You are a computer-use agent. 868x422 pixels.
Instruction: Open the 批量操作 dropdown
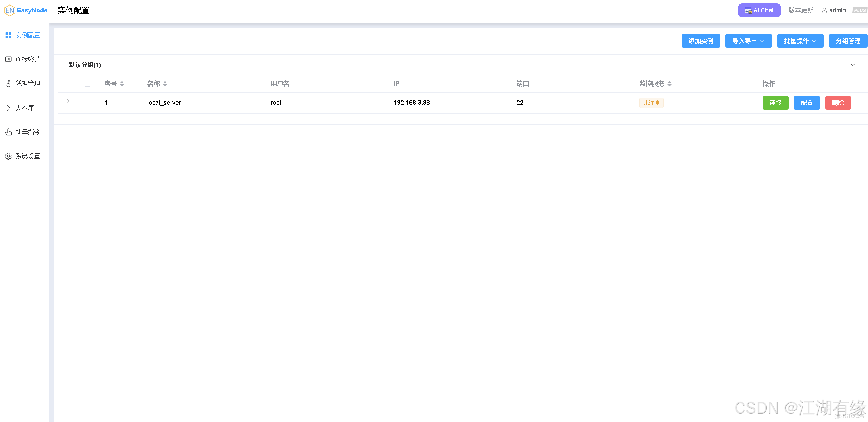coord(800,41)
